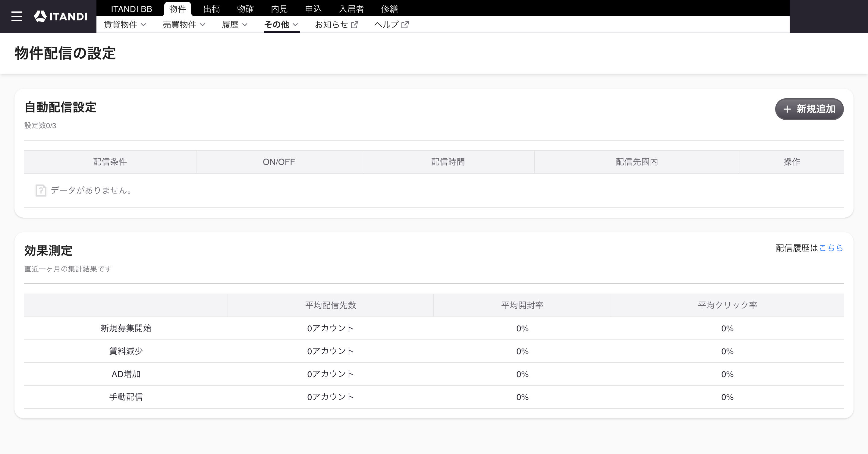The image size is (868, 454).
Task: Expand the 売買物件 dropdown menu
Action: (184, 25)
